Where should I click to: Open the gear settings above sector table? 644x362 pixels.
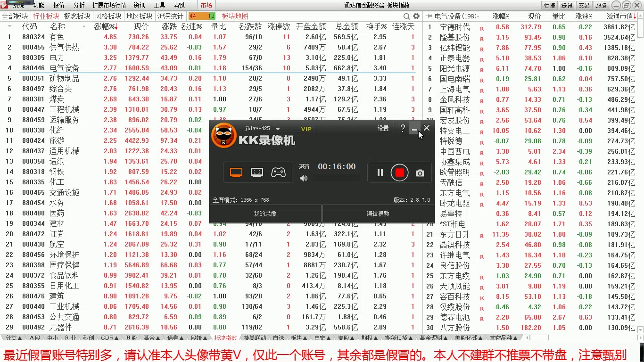coord(416,16)
